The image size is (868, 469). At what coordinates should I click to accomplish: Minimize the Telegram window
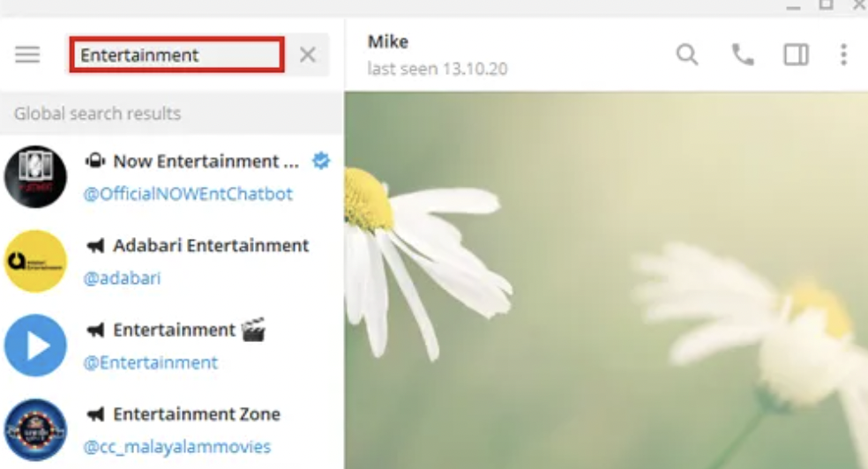click(x=793, y=6)
